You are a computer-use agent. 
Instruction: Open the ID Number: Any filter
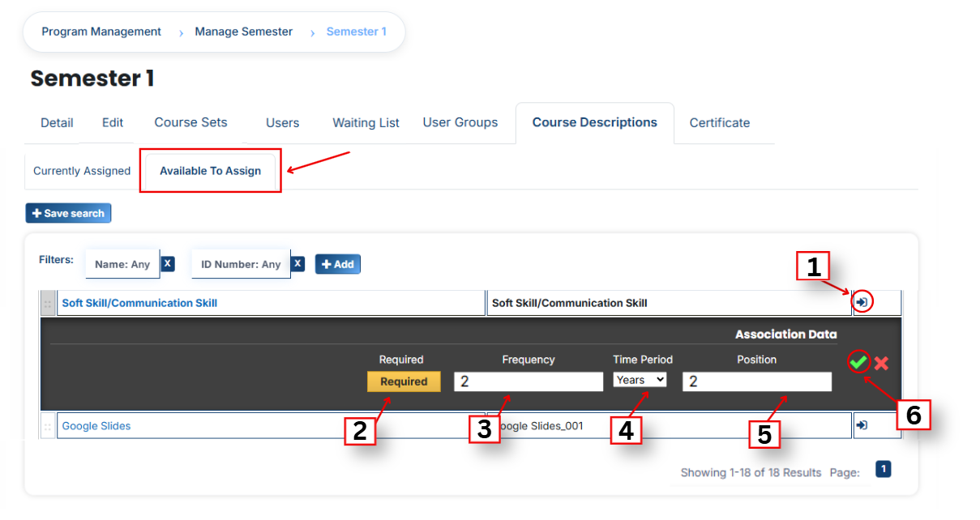[x=241, y=264]
